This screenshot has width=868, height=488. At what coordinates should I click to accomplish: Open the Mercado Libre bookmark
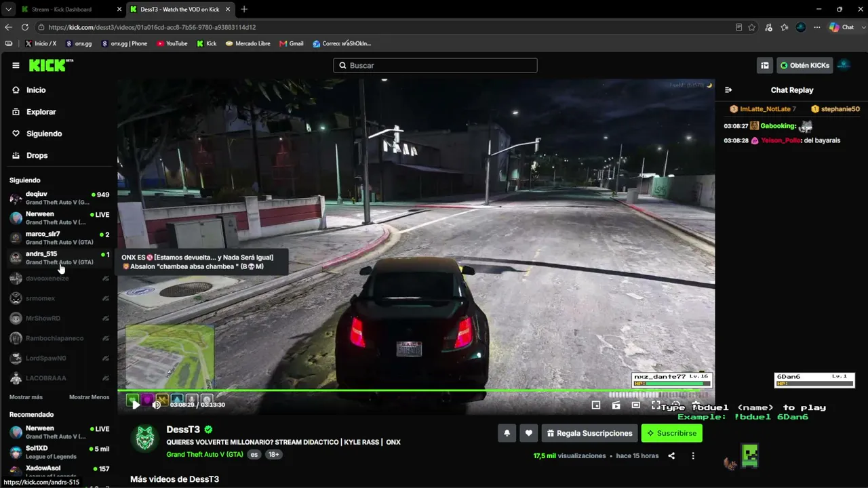248,43
